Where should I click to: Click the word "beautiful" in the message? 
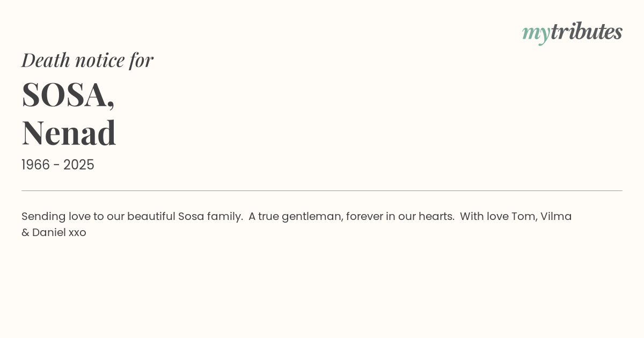tap(151, 217)
